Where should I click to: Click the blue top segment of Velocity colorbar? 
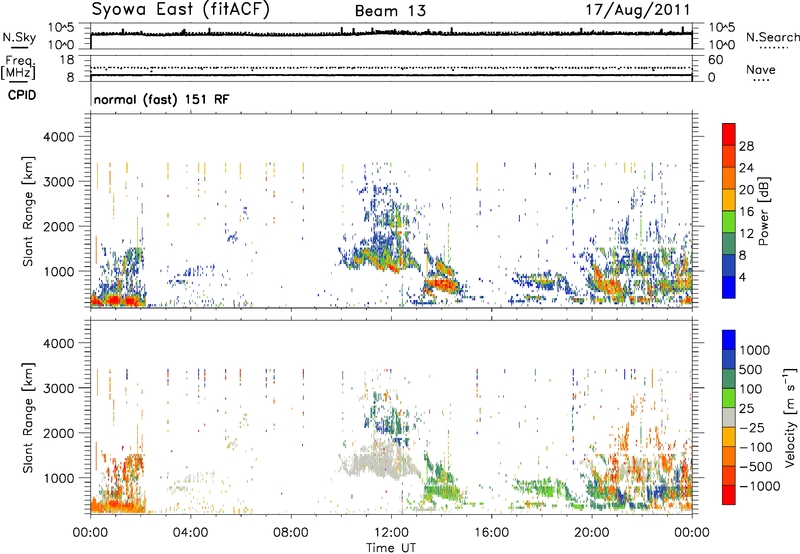pyautogui.click(x=729, y=339)
